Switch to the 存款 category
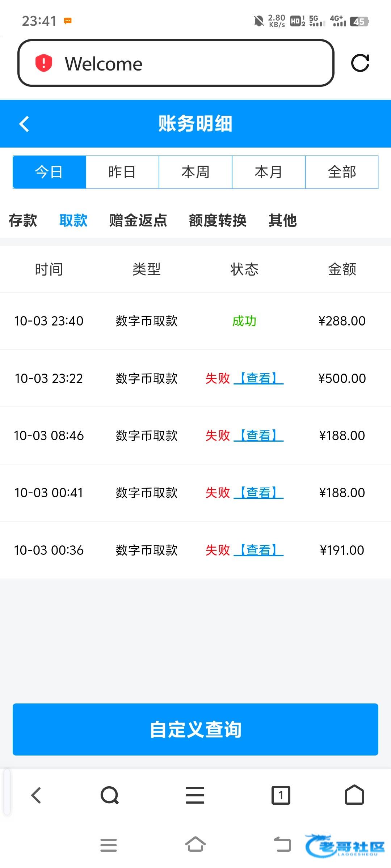391x868 pixels. click(x=23, y=220)
